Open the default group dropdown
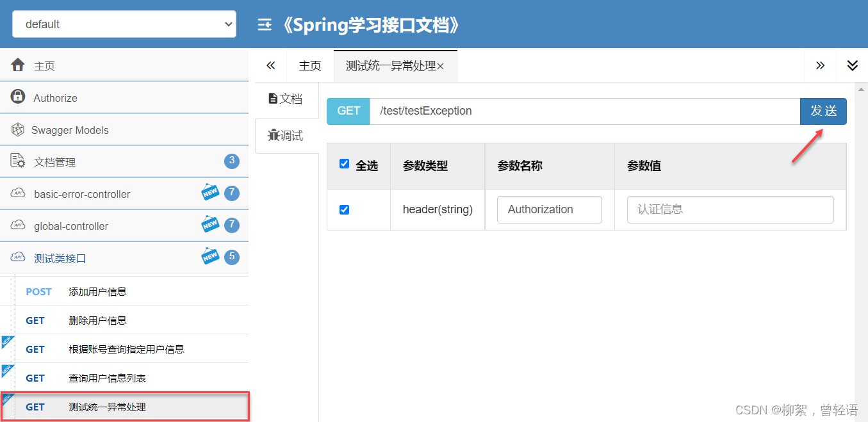The image size is (868, 422). [124, 24]
